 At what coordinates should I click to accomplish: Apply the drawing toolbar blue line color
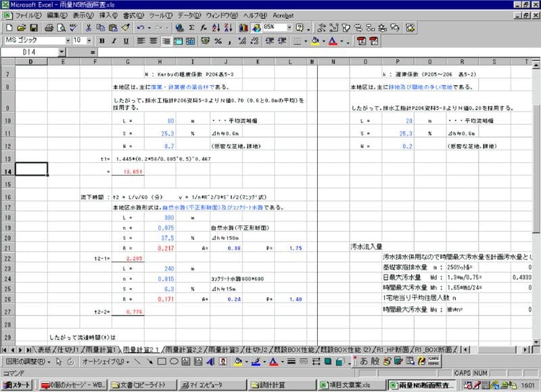(x=256, y=362)
